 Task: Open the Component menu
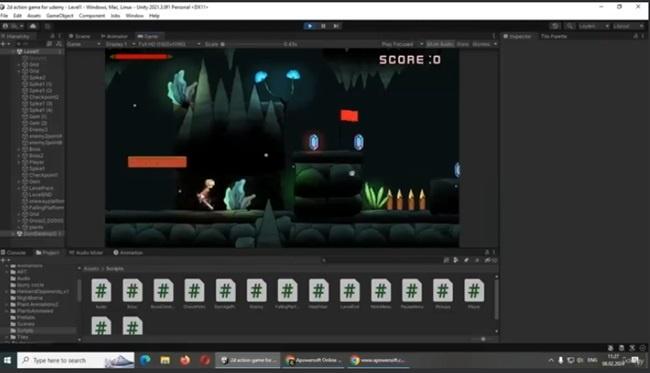click(92, 16)
